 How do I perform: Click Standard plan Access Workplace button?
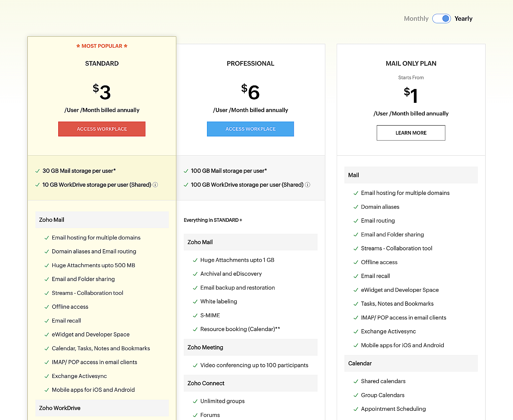click(102, 129)
